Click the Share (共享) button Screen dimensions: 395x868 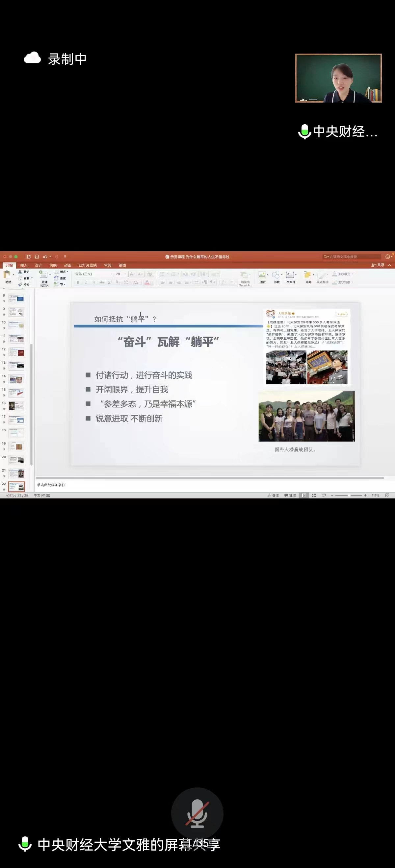378,265
